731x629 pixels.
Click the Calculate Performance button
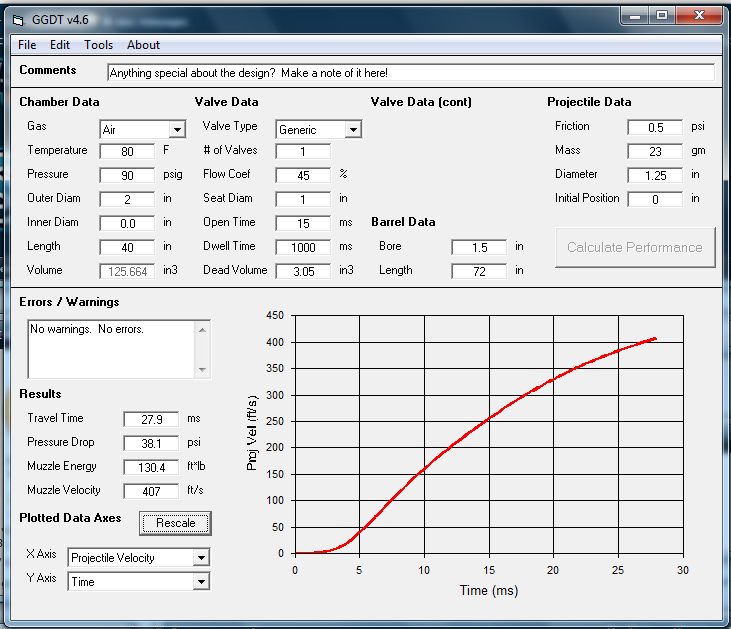click(635, 247)
